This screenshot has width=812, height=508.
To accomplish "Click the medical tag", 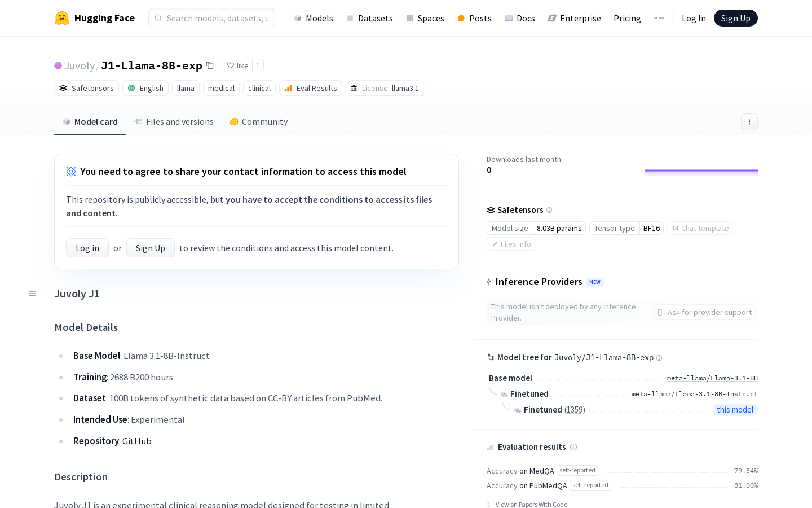I will pos(221,88).
